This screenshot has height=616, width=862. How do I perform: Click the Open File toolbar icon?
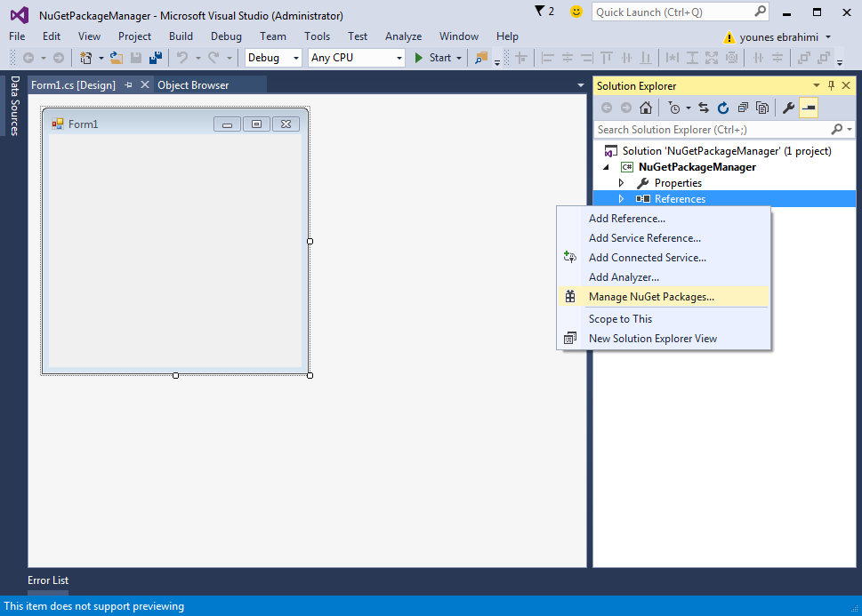click(x=116, y=58)
